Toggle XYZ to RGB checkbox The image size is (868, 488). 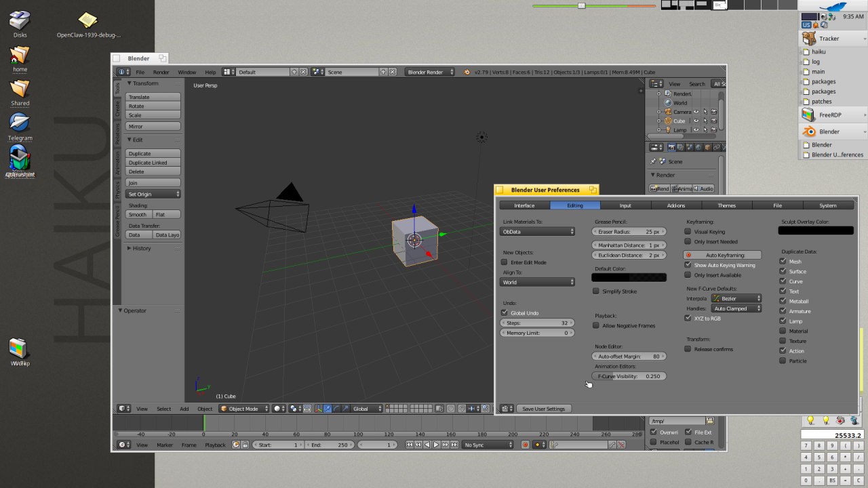click(x=688, y=319)
